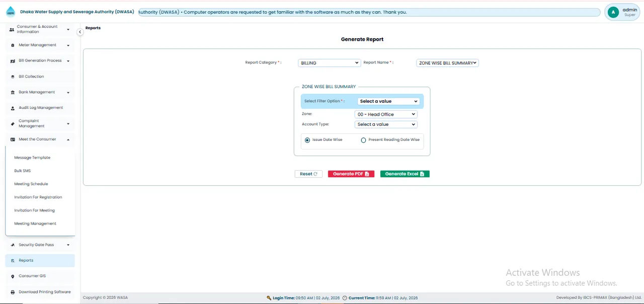The image size is (644, 304).
Task: Click the Security Gate Pass icon
Action: [x=13, y=245]
